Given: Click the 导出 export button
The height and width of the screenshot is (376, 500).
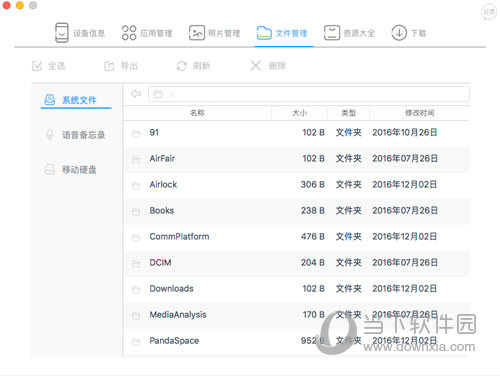Looking at the screenshot, I should [x=121, y=66].
